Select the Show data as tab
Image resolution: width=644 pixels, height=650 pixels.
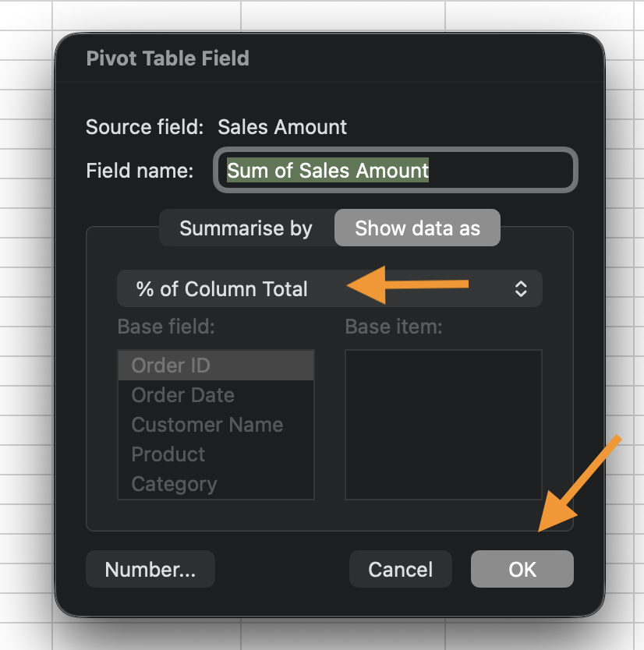pos(417,228)
